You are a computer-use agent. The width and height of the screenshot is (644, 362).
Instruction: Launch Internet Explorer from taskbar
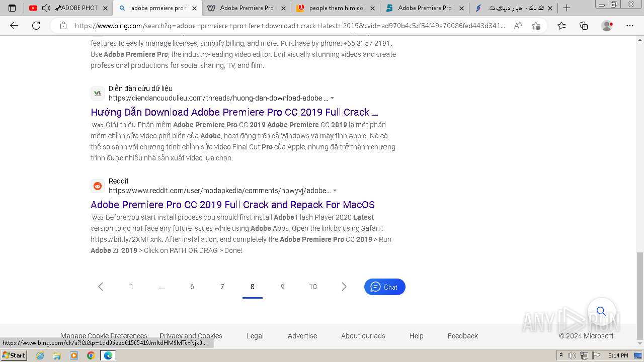40,355
